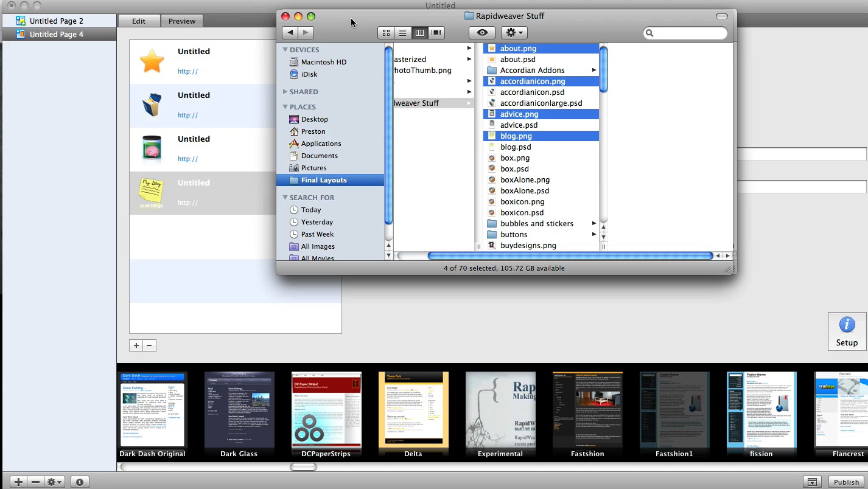
Task: Select the boxAlone.png file
Action: tap(541, 180)
